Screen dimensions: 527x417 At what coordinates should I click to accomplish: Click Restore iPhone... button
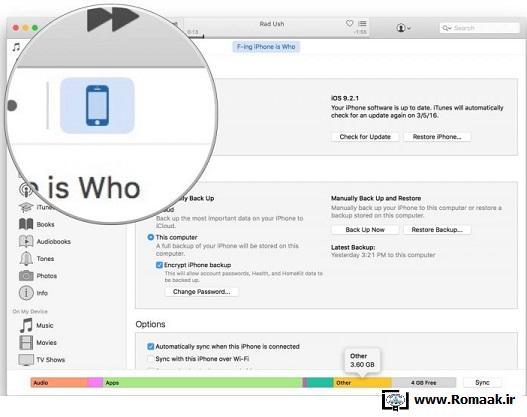(437, 137)
